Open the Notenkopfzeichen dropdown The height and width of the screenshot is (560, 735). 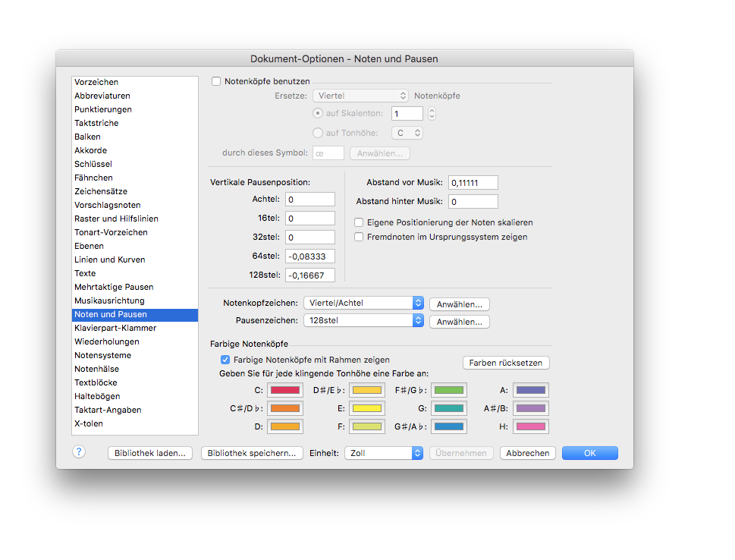[x=364, y=303]
